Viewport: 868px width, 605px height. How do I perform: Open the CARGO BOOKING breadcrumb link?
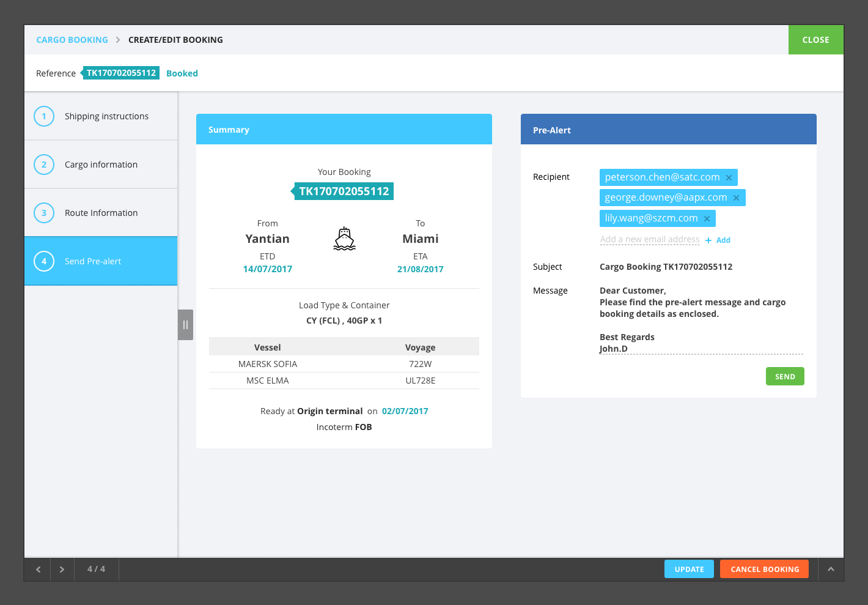72,39
